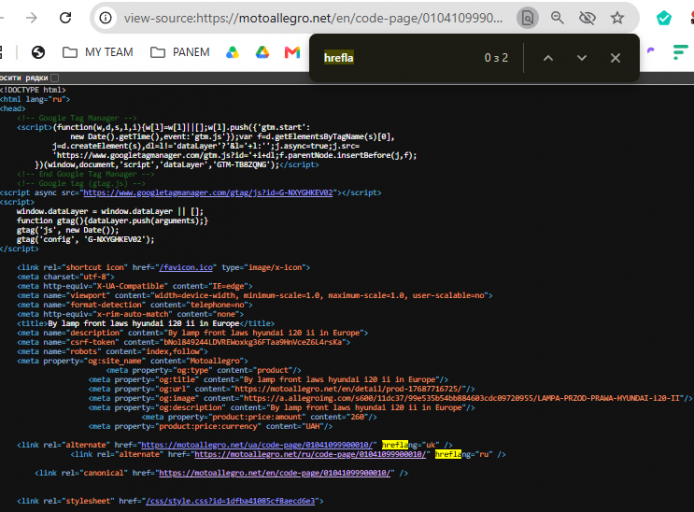Image resolution: width=694 pixels, height=512 pixels.
Task: Open the green checkmark extension icon
Action: coord(664,18)
